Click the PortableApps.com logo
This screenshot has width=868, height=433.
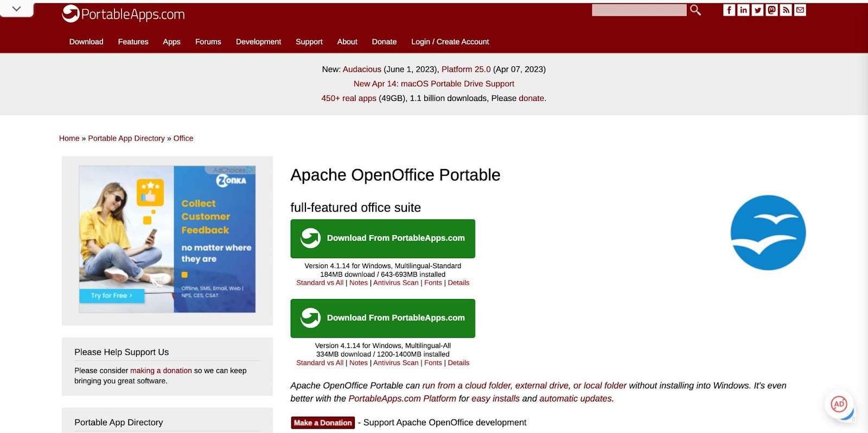point(123,14)
